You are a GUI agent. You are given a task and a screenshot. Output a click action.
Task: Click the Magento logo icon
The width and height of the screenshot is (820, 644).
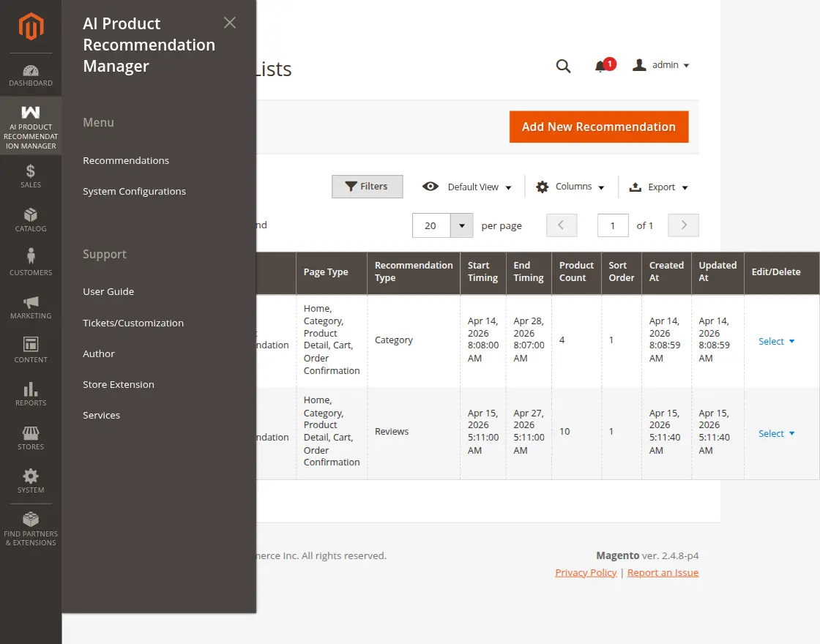tap(31, 27)
